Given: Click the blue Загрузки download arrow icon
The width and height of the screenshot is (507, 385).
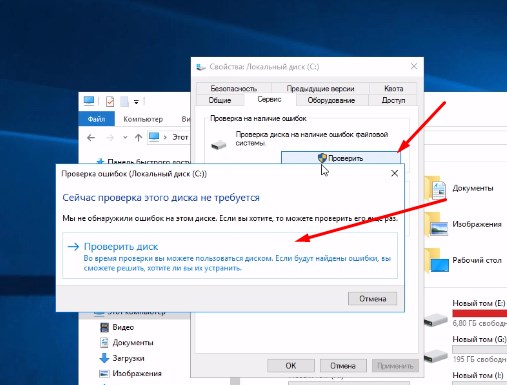Looking at the screenshot, I should pos(104,358).
